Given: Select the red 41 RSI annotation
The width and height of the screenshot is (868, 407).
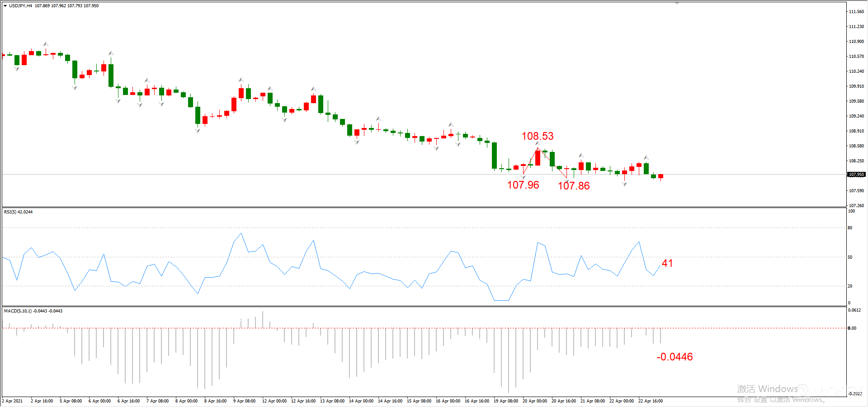Looking at the screenshot, I should (667, 263).
